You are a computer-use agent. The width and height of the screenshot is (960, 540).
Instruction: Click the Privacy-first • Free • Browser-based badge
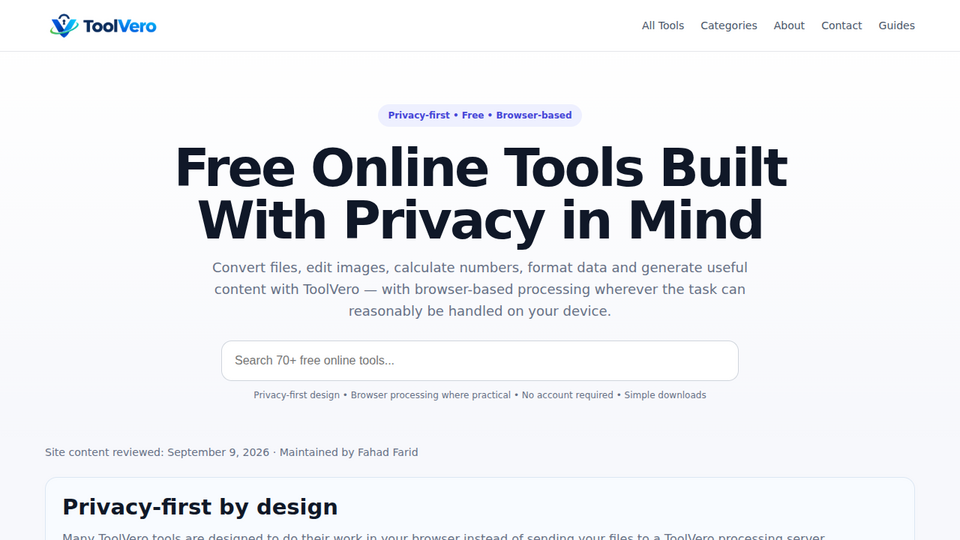(x=480, y=115)
